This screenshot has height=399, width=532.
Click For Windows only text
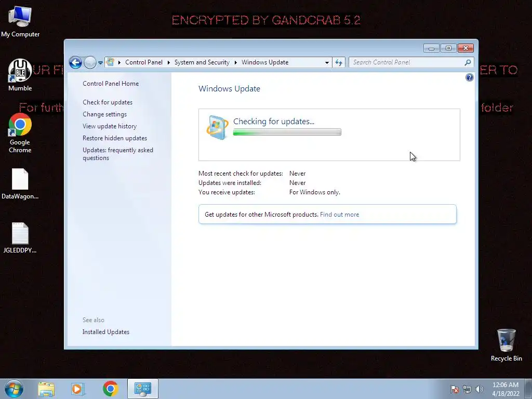[x=314, y=192]
